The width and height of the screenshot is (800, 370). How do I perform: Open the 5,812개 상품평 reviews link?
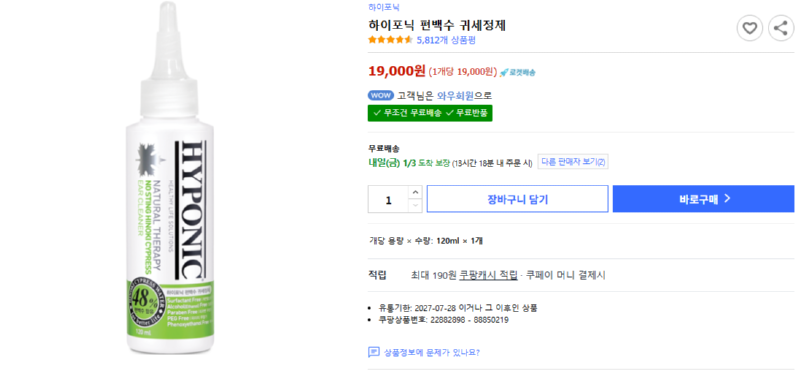click(446, 40)
